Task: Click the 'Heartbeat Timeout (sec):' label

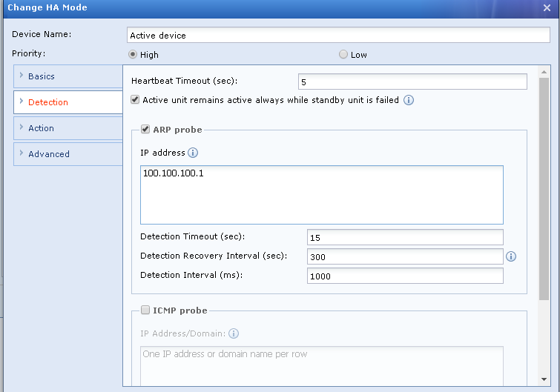Action: (184, 81)
